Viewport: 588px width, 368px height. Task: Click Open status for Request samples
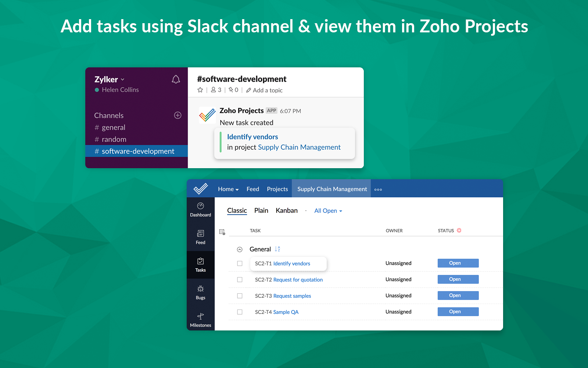458,296
